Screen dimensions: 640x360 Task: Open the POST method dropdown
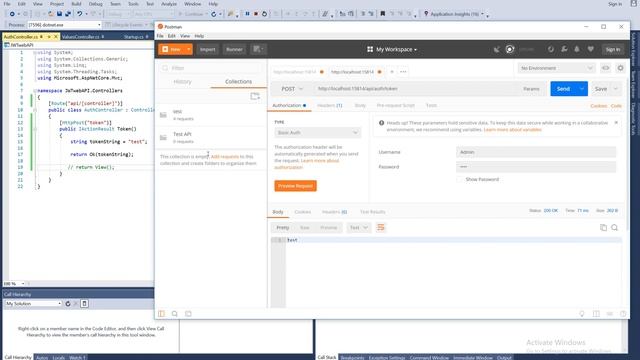tap(292, 89)
